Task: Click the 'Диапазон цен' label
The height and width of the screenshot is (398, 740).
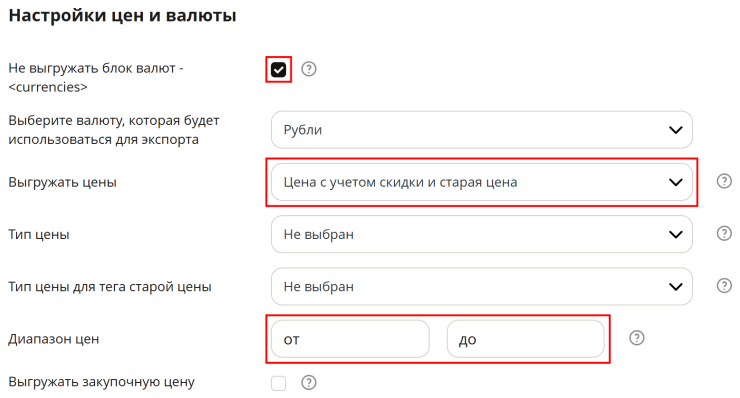Action: pos(54,339)
